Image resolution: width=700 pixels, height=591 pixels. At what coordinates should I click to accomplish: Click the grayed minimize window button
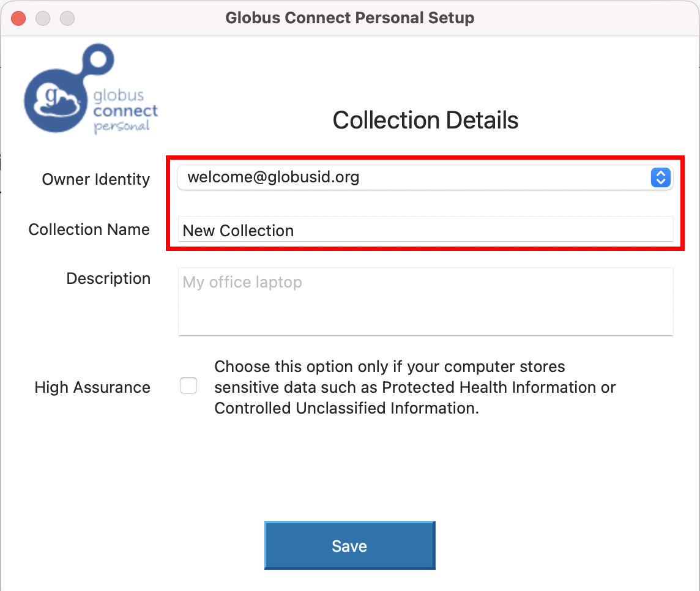click(x=43, y=18)
